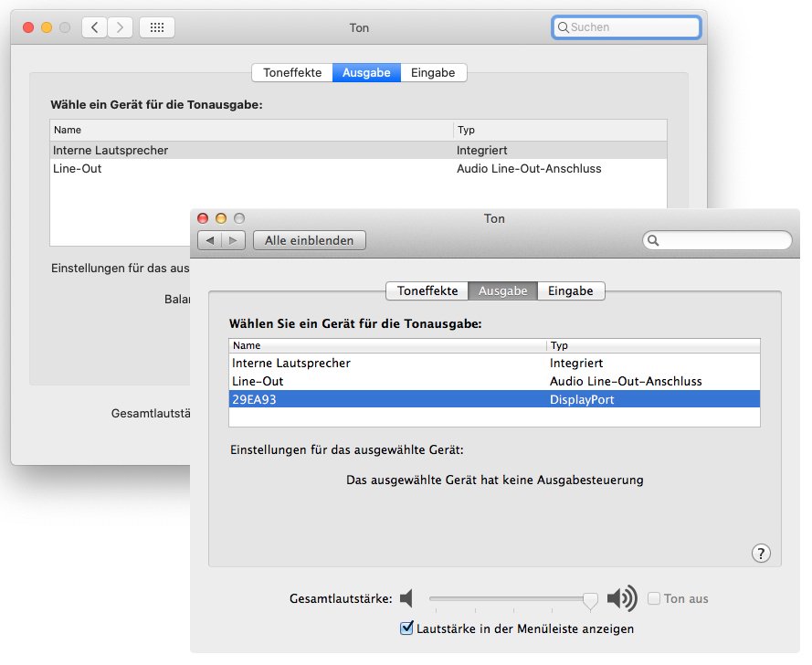The height and width of the screenshot is (665, 812).
Task: Click the Gesamtlautstärke slider thumb
Action: 590,600
